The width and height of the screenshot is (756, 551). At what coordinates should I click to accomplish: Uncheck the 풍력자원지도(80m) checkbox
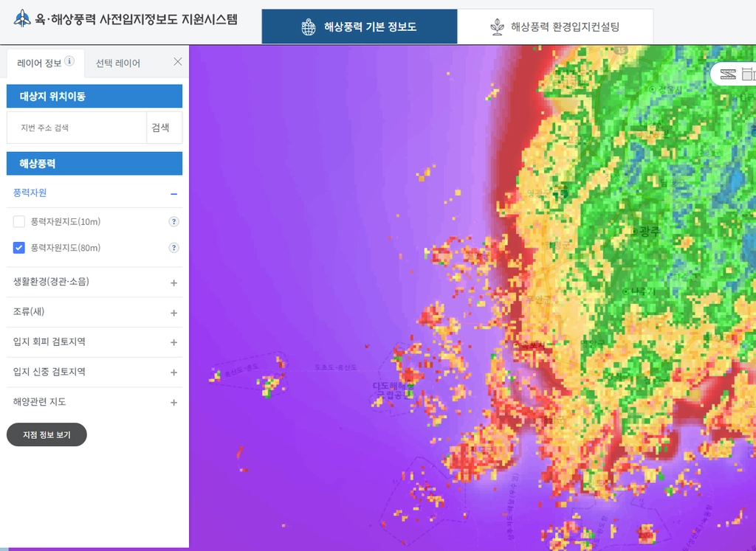[18, 248]
